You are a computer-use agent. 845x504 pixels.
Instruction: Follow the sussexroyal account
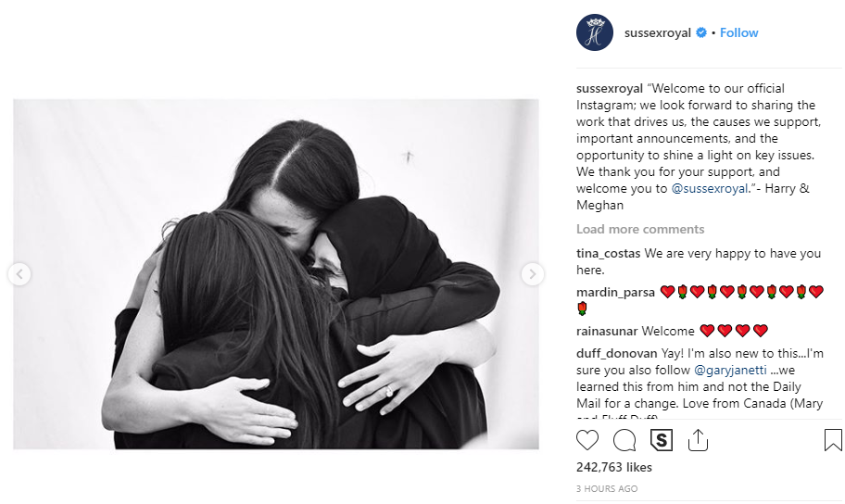tap(738, 32)
